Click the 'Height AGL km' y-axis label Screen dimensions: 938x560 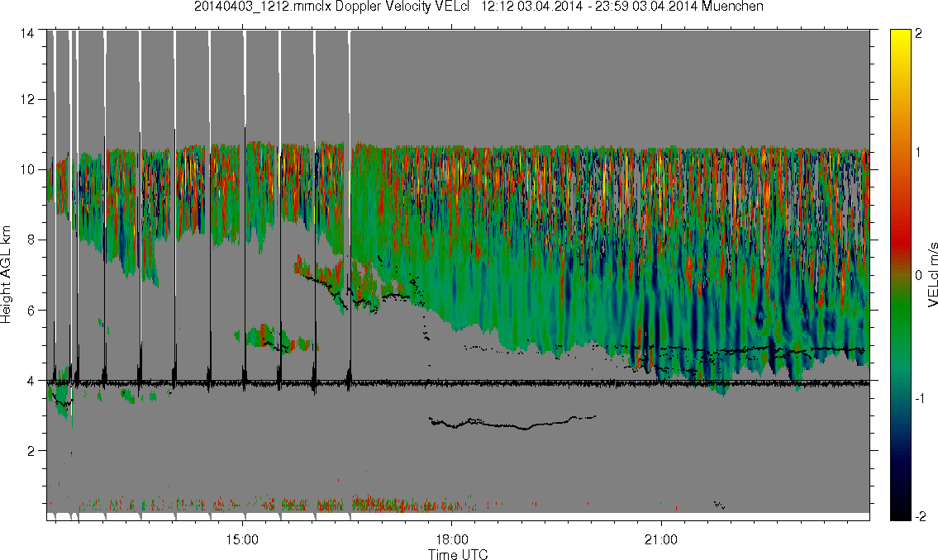coord(7,275)
